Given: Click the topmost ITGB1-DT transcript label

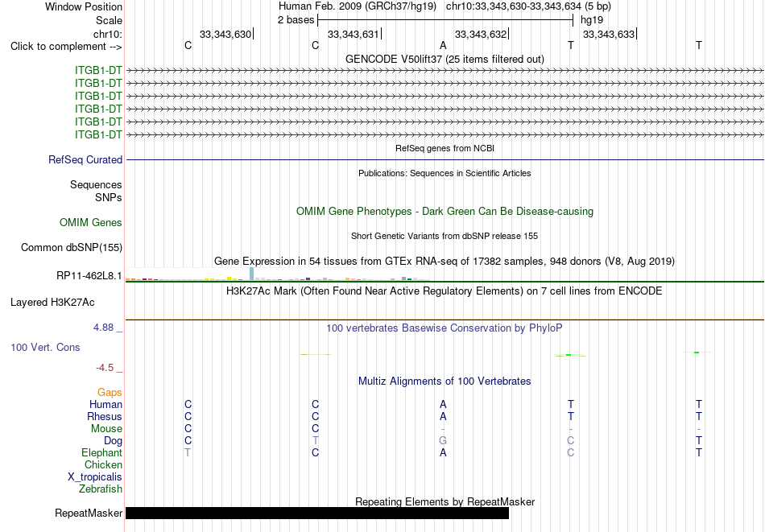Looking at the screenshot, I should coord(98,70).
